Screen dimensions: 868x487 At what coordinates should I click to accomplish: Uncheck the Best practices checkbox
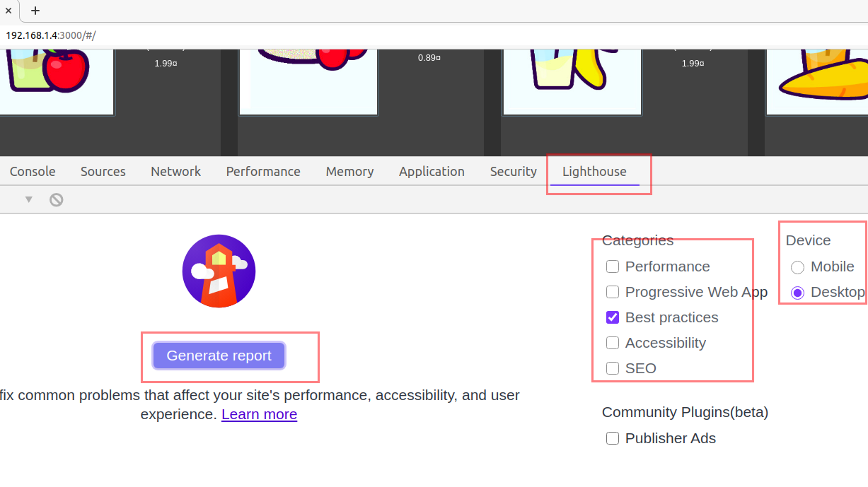(x=613, y=317)
